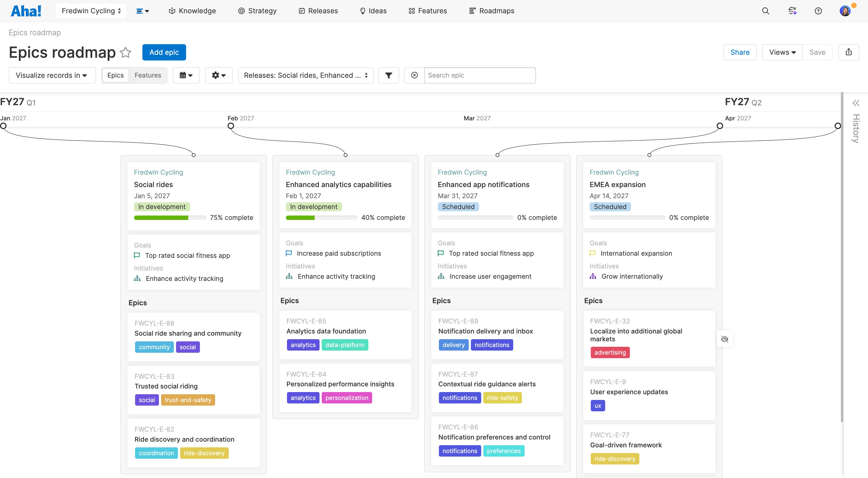868x478 pixels.
Task: Click initiative icon for Grow internationally
Action: coord(593,276)
